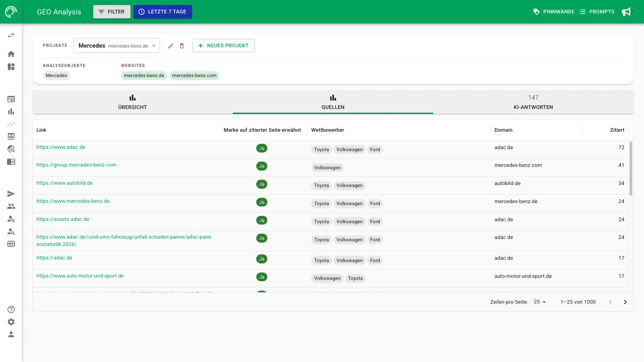Sort by the Domain column header
The width and height of the screenshot is (644, 362).
503,130
